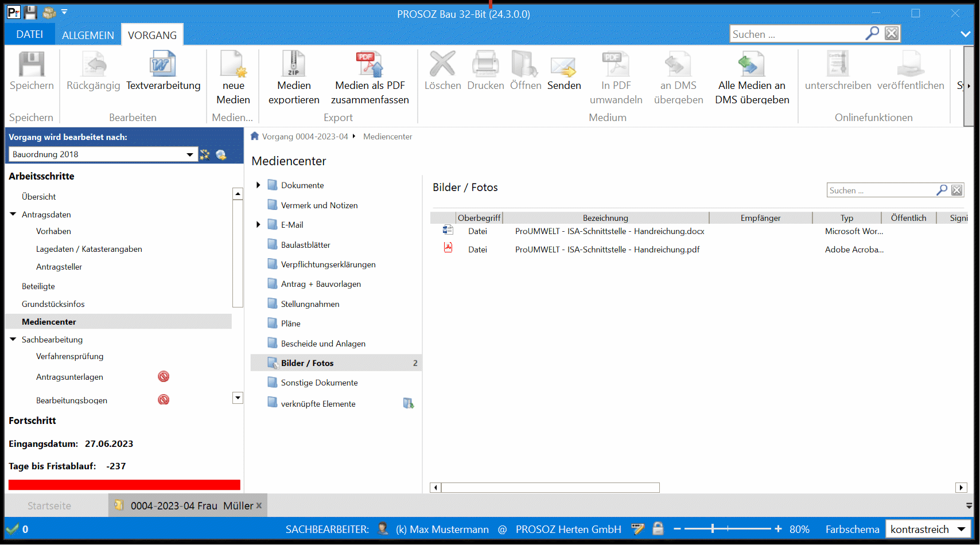The image size is (980, 545).
Task: Open Textverarbeitung from the ribbon
Action: pyautogui.click(x=164, y=71)
